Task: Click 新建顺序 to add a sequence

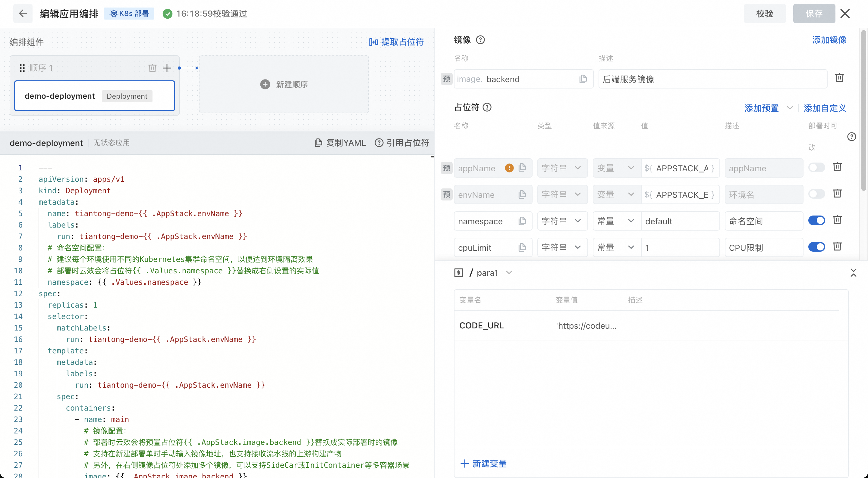Action: (x=284, y=85)
